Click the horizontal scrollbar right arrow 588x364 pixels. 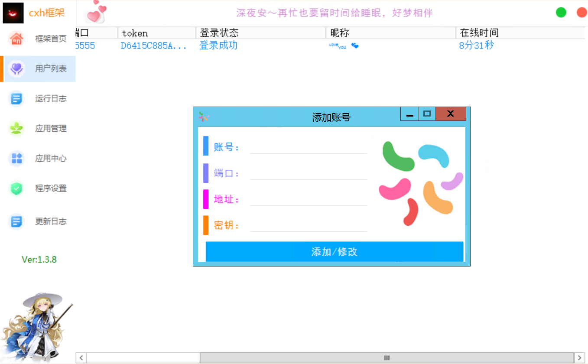pyautogui.click(x=579, y=358)
